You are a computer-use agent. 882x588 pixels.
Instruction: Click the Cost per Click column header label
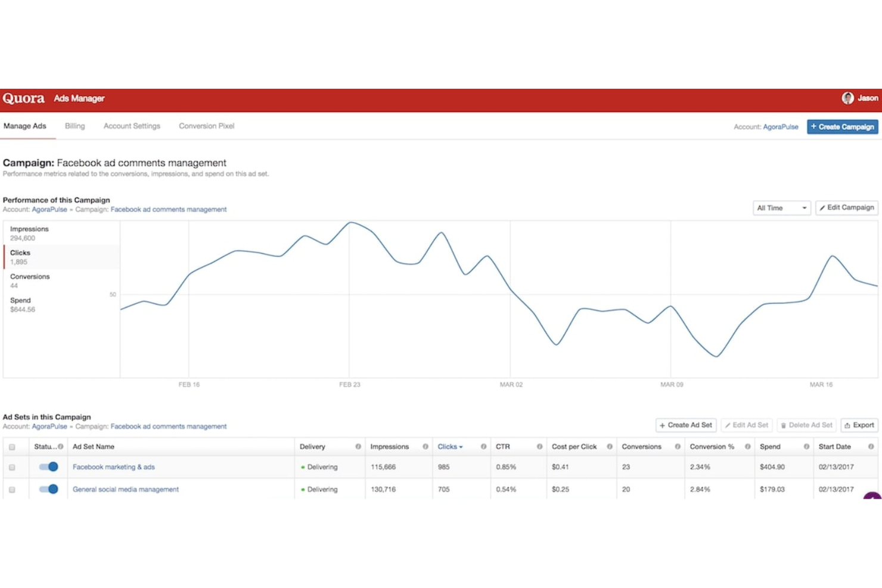(574, 446)
